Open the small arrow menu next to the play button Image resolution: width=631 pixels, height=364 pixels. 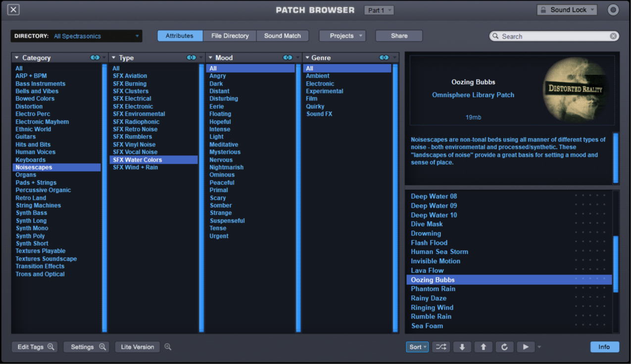[x=539, y=347]
